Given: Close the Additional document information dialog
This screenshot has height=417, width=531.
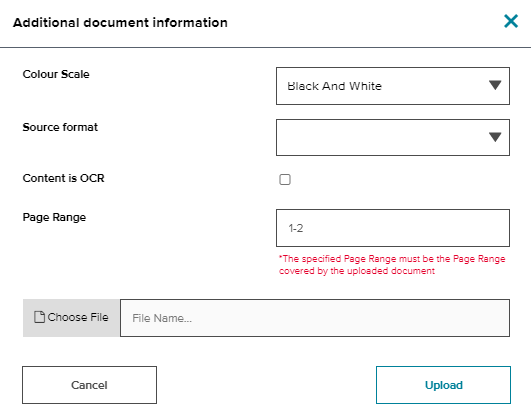Looking at the screenshot, I should click(511, 21).
